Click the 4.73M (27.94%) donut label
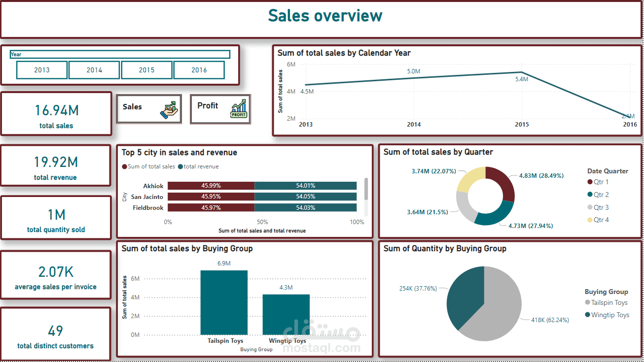This screenshot has height=362, width=644. (531, 226)
